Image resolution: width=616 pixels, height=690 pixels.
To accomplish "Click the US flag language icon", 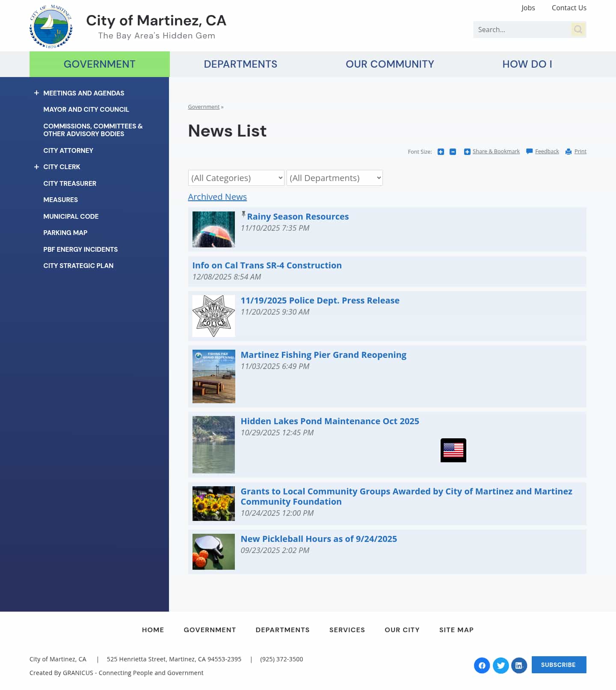I will [x=453, y=450].
